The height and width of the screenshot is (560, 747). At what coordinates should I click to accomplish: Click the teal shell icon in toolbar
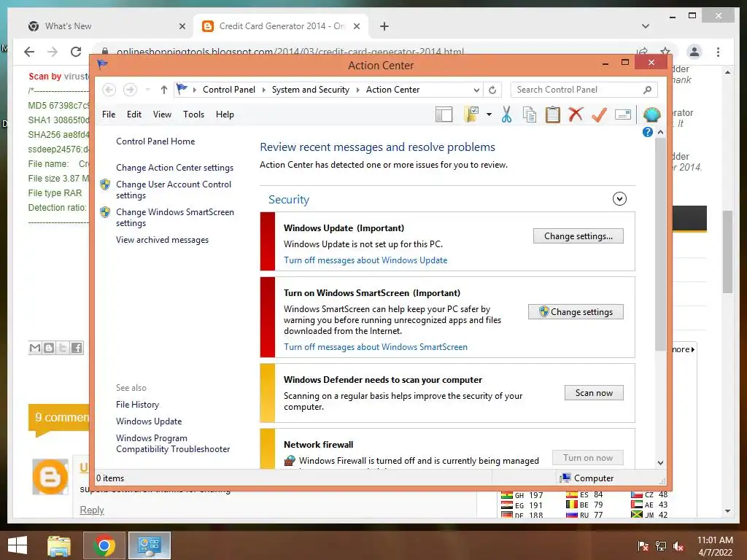pos(651,114)
